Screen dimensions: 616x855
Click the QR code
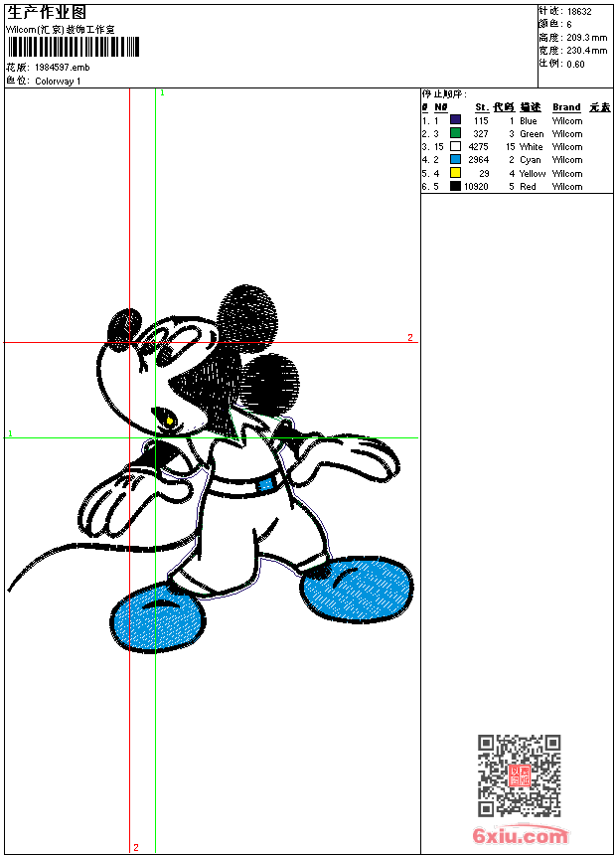pyautogui.click(x=520, y=775)
